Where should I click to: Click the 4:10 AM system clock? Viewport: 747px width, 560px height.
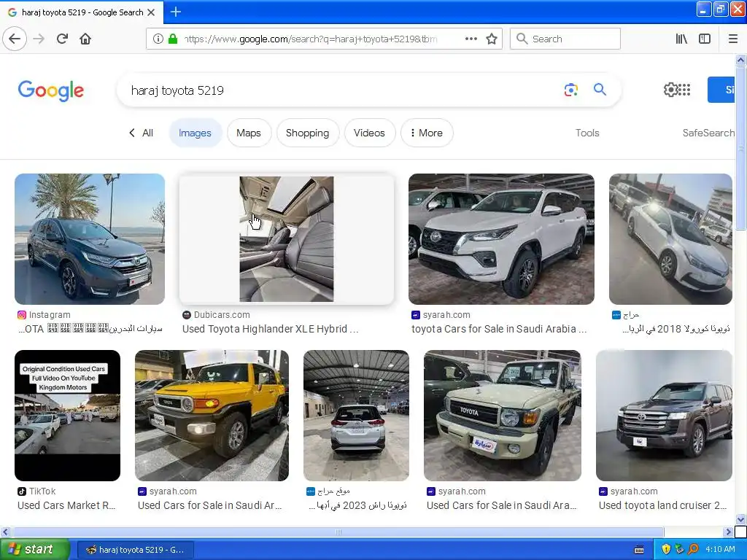pos(720,550)
